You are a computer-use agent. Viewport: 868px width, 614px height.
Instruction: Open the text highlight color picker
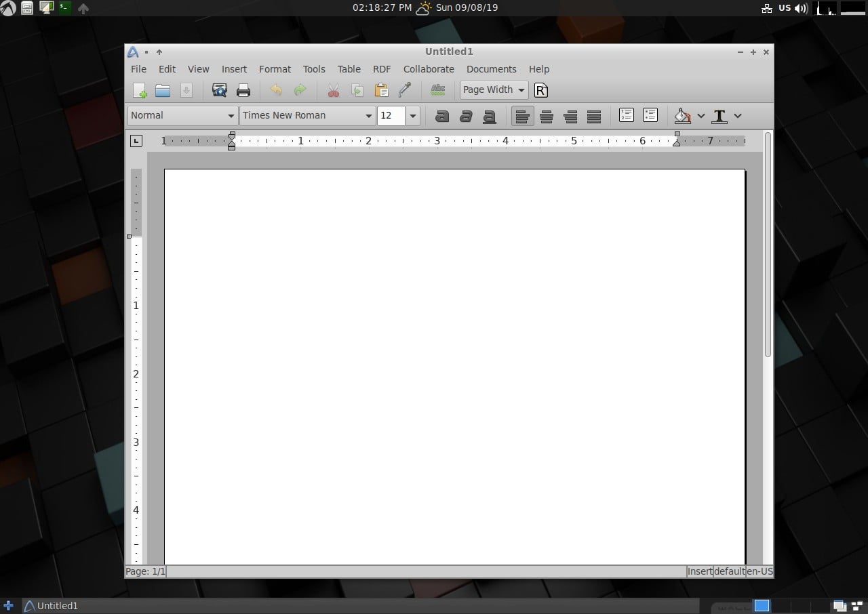click(701, 117)
